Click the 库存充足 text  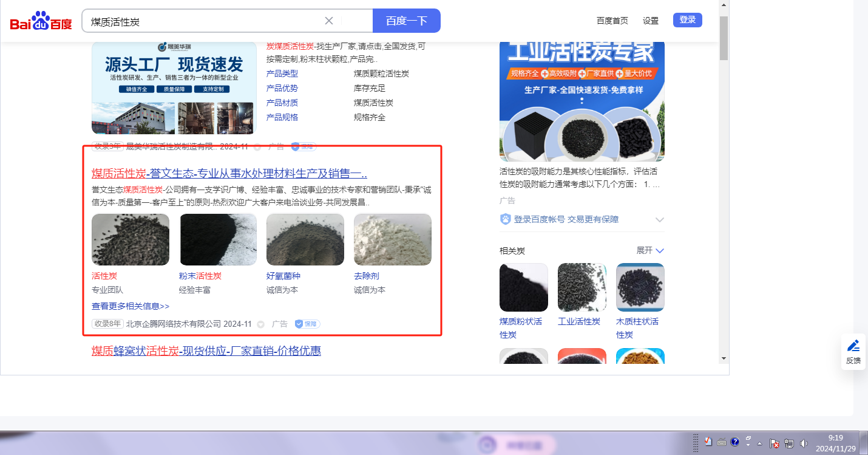370,88
